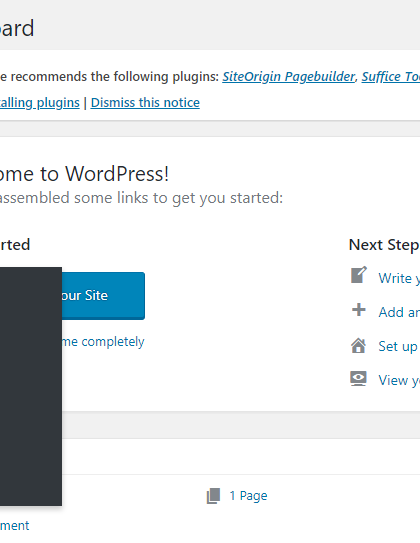Click the house icon beside Set up
420x543 pixels.
(358, 345)
